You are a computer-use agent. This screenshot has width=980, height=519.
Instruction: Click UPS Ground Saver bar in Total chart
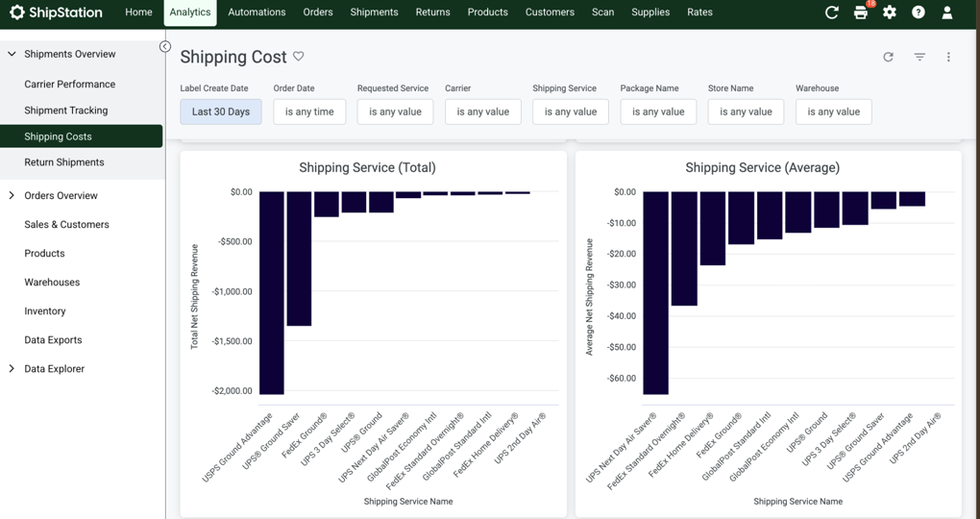click(300, 259)
